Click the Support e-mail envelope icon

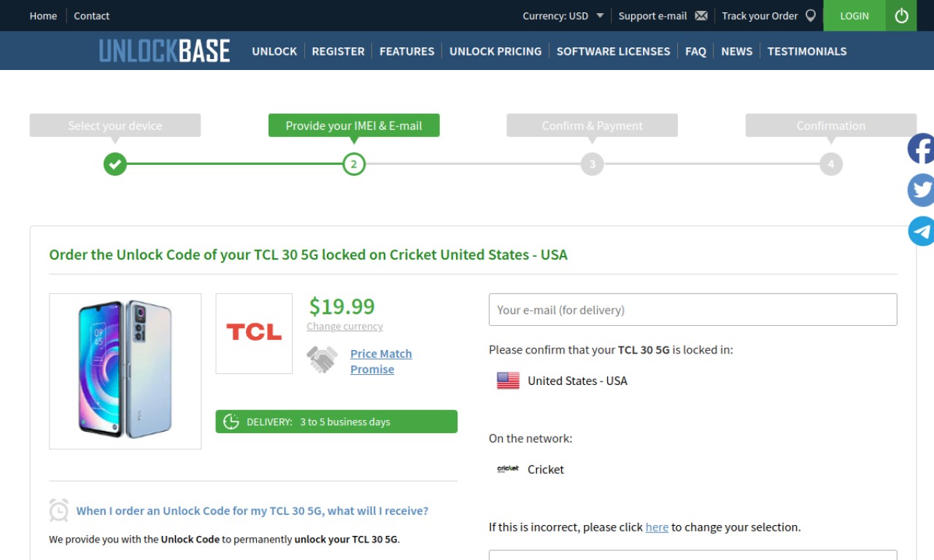(x=701, y=15)
